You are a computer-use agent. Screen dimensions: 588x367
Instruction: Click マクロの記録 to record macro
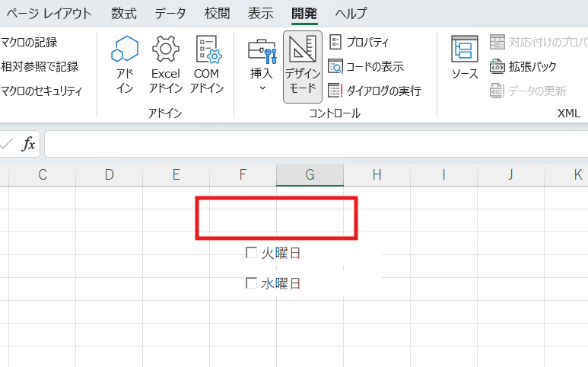29,42
